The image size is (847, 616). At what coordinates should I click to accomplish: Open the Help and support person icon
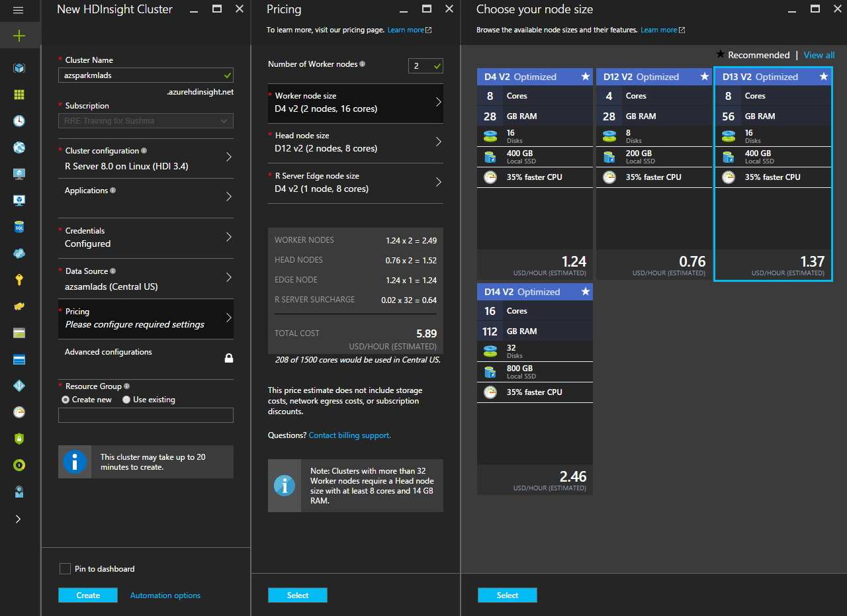tap(19, 492)
